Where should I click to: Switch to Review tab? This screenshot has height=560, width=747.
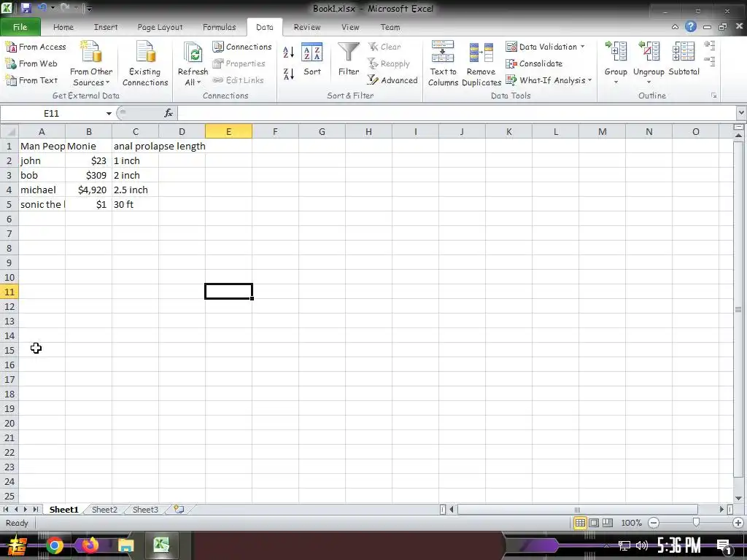[x=307, y=27]
